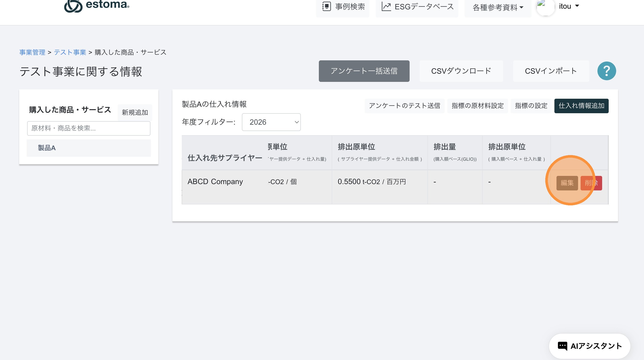Click アンケートのテスト送信 button
644x360 pixels.
404,106
